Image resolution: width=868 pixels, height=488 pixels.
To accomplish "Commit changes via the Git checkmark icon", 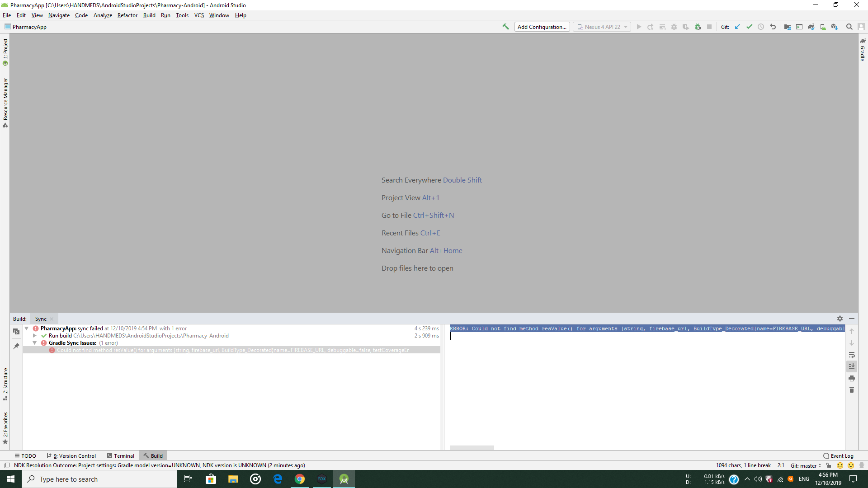I will pos(749,27).
